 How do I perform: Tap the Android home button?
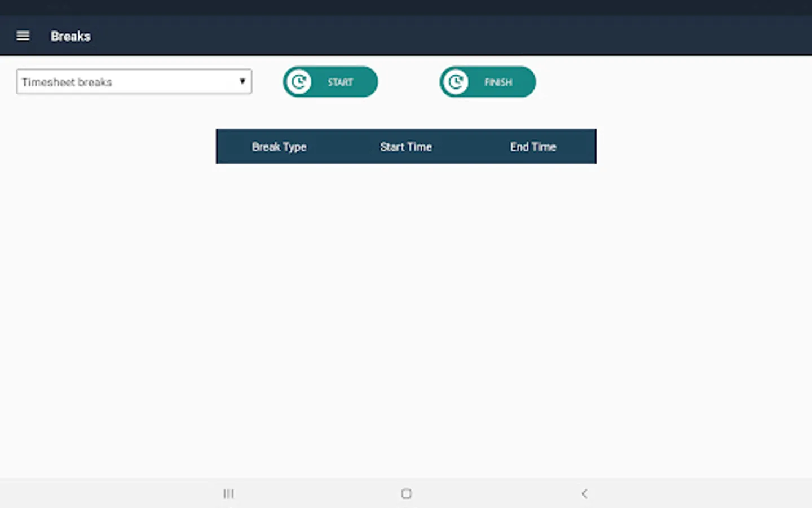click(406, 494)
